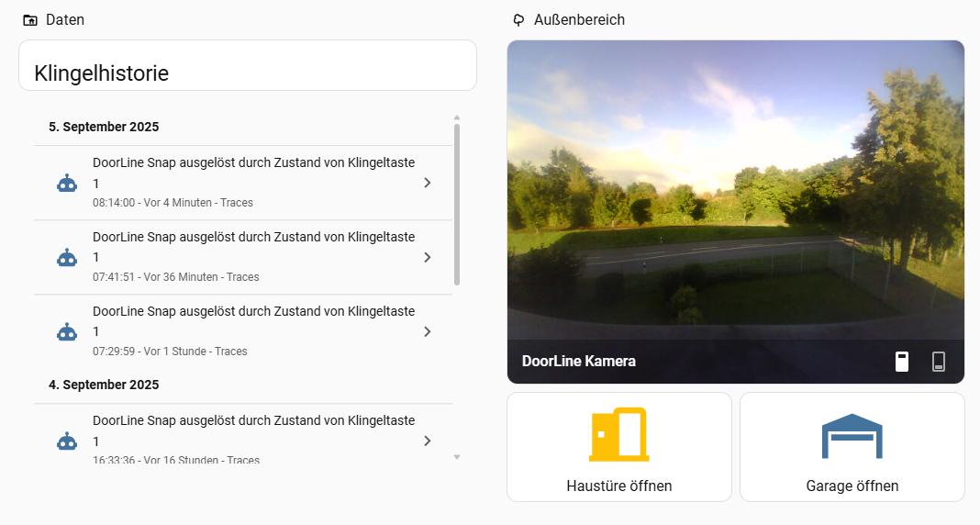This screenshot has height=525, width=980.
Task: Click the folder icon beside Daten
Action: pyautogui.click(x=30, y=20)
